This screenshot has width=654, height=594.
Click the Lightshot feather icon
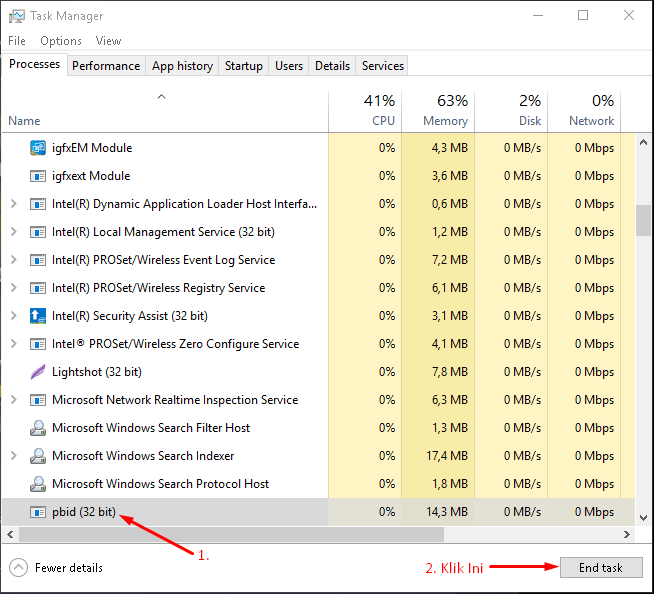click(x=38, y=372)
